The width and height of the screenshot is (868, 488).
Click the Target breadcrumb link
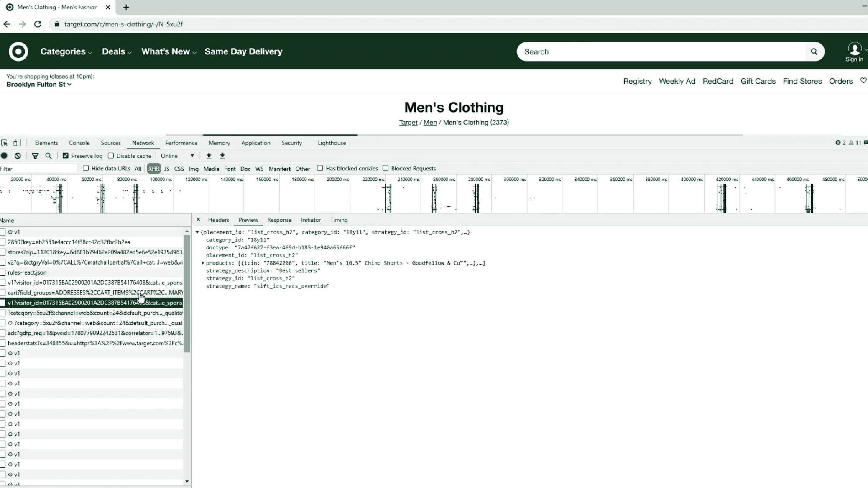(x=408, y=122)
